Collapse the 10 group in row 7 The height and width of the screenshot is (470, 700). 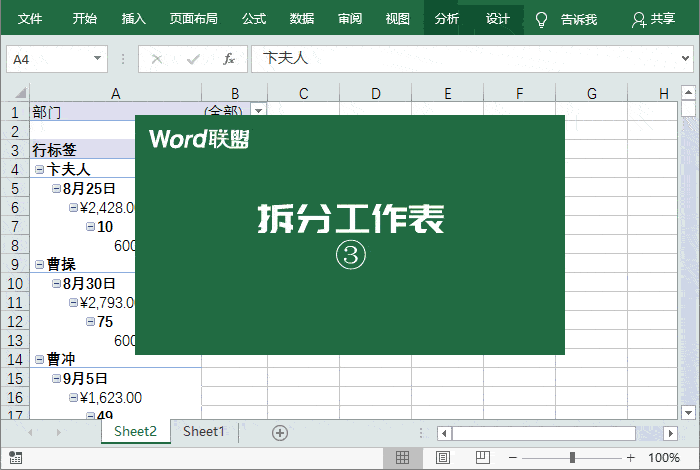(x=91, y=227)
